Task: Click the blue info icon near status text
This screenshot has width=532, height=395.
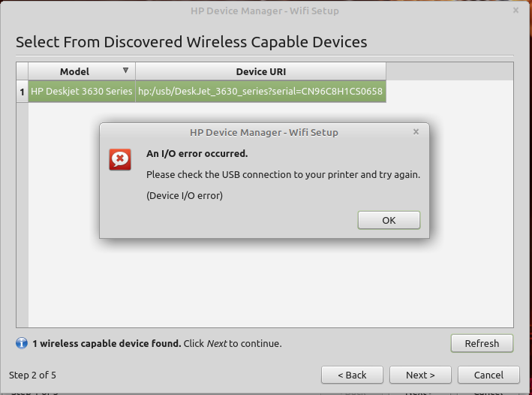Action: point(22,343)
